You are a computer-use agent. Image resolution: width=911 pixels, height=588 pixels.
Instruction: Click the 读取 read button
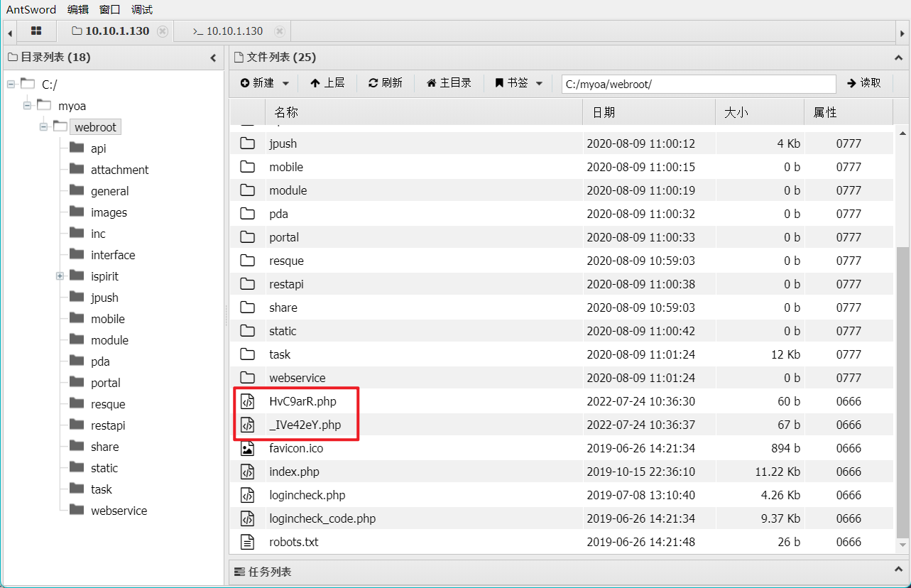[864, 83]
